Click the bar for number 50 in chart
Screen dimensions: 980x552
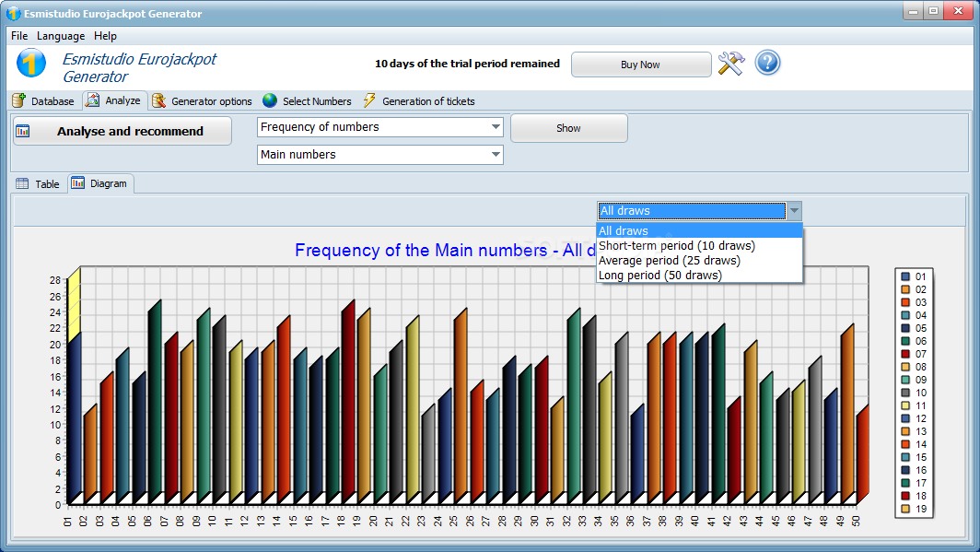862,453
